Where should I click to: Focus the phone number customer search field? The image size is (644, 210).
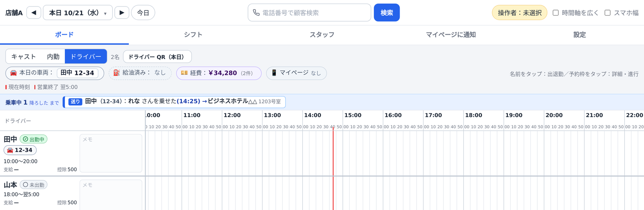tap(309, 12)
